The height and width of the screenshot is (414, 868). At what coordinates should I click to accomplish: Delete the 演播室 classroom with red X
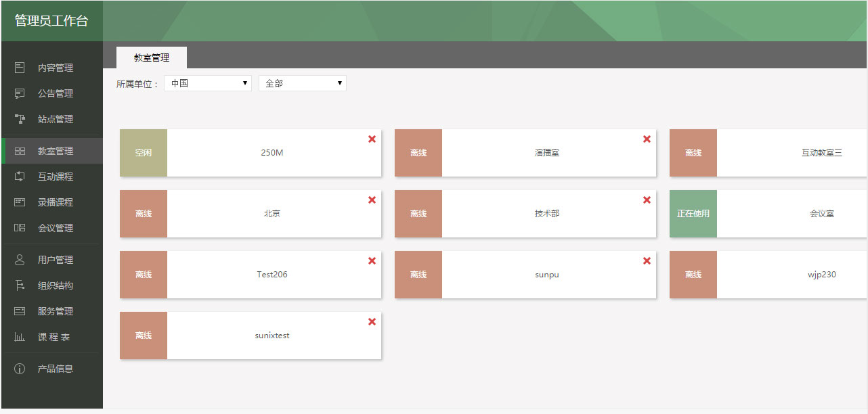pyautogui.click(x=647, y=139)
